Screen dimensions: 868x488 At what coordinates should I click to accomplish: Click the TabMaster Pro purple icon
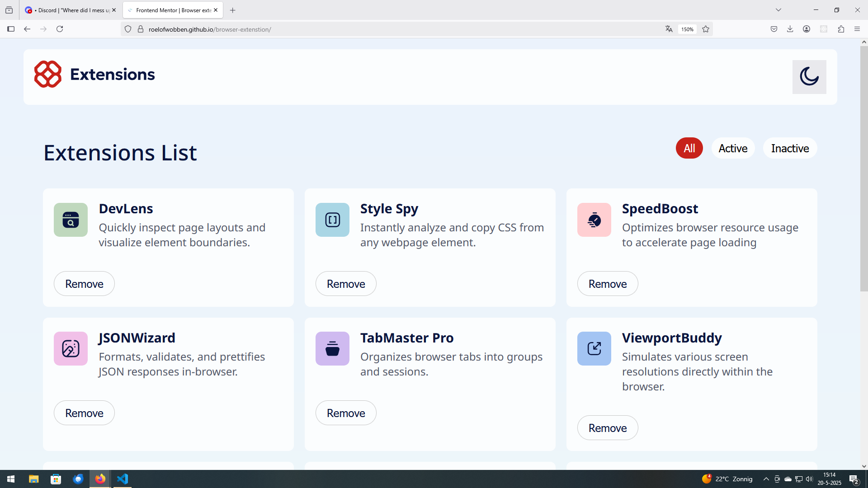pyautogui.click(x=332, y=349)
